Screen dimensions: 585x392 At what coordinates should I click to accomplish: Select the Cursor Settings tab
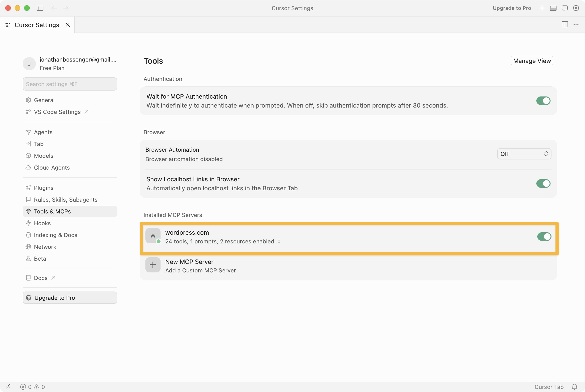(x=37, y=25)
